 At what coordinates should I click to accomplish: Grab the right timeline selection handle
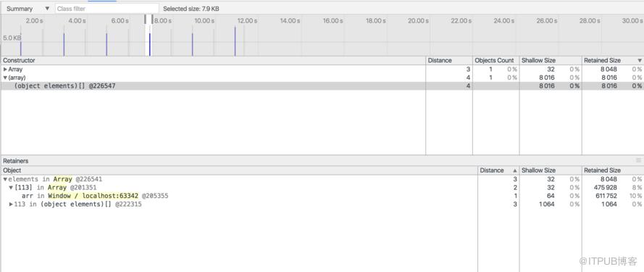(152, 19)
